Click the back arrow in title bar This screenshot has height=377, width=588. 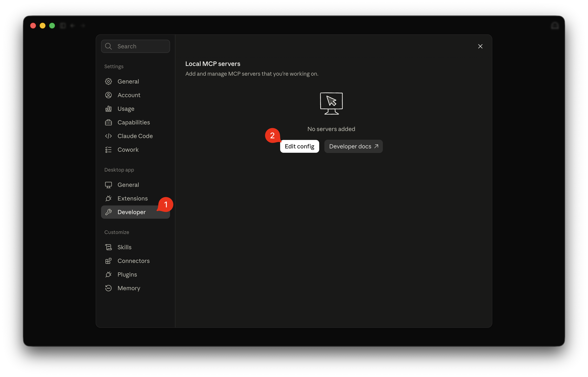tap(73, 25)
